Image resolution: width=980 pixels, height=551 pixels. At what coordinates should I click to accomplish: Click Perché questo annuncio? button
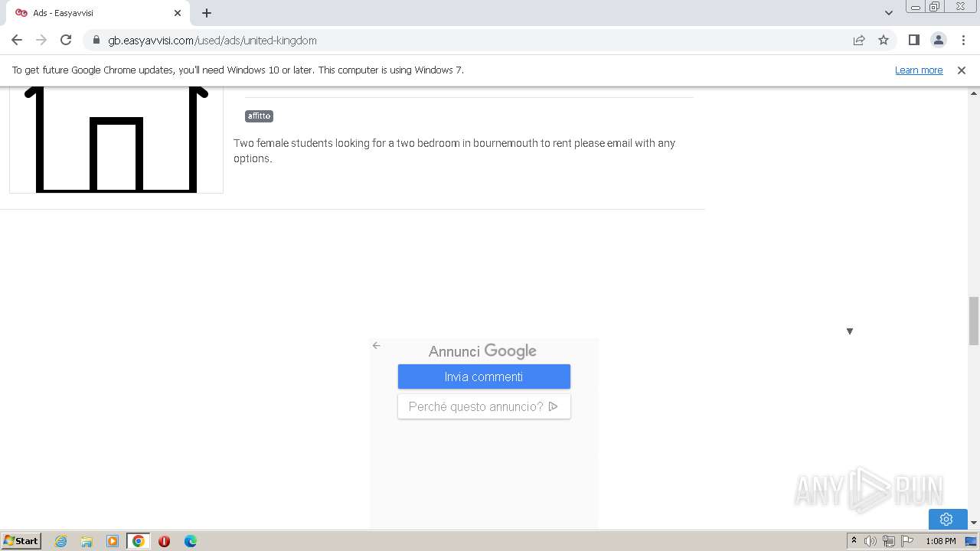(x=484, y=406)
